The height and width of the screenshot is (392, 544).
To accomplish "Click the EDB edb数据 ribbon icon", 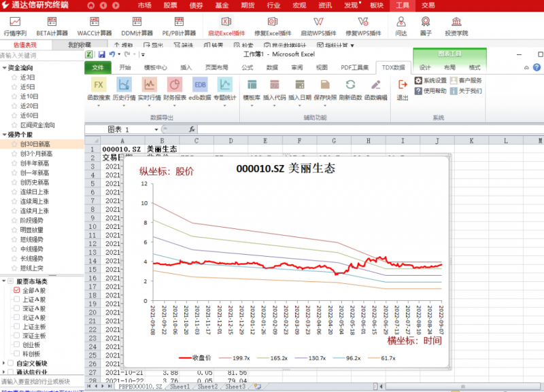I will [x=200, y=84].
